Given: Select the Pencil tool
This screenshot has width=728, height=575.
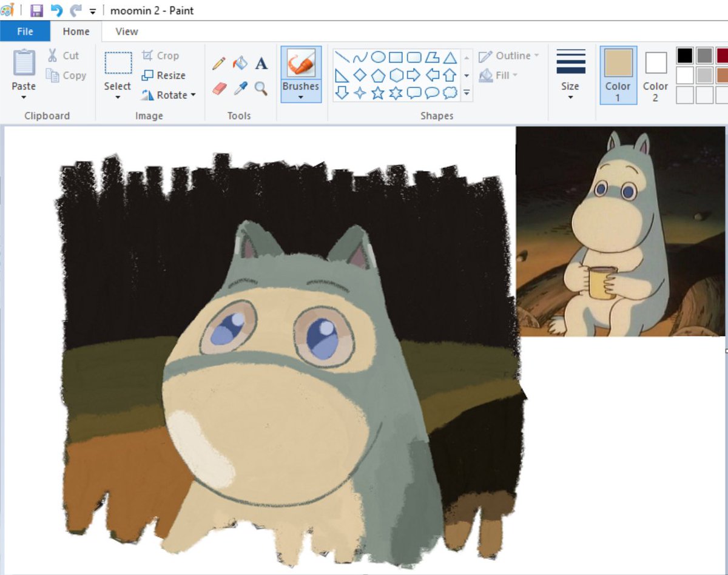Looking at the screenshot, I should pyautogui.click(x=219, y=63).
